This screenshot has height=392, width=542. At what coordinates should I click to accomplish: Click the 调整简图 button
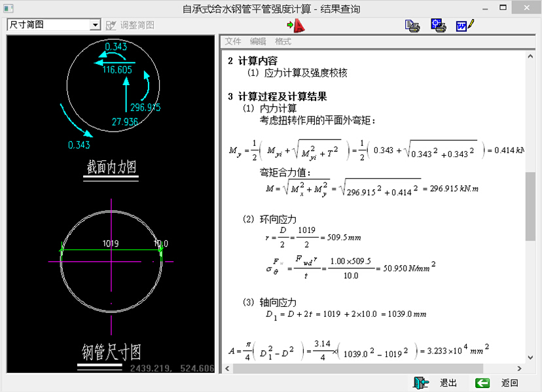pyautogui.click(x=130, y=26)
